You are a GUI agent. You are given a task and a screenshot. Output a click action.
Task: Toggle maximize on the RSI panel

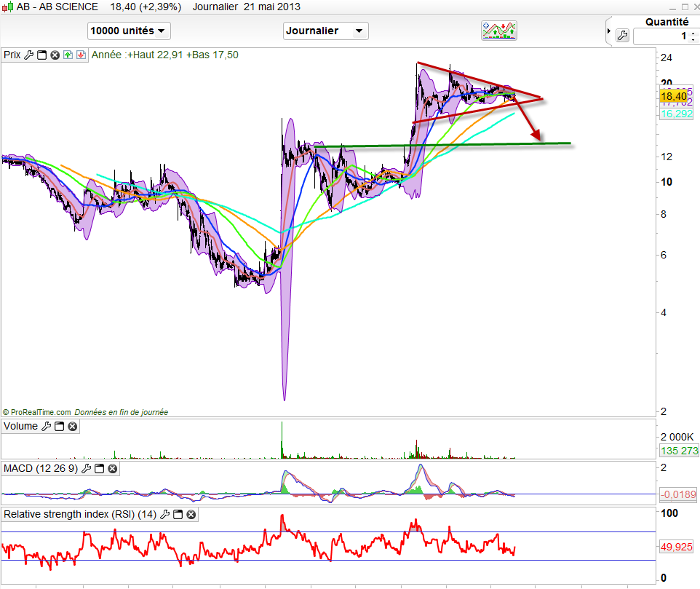[x=178, y=515]
